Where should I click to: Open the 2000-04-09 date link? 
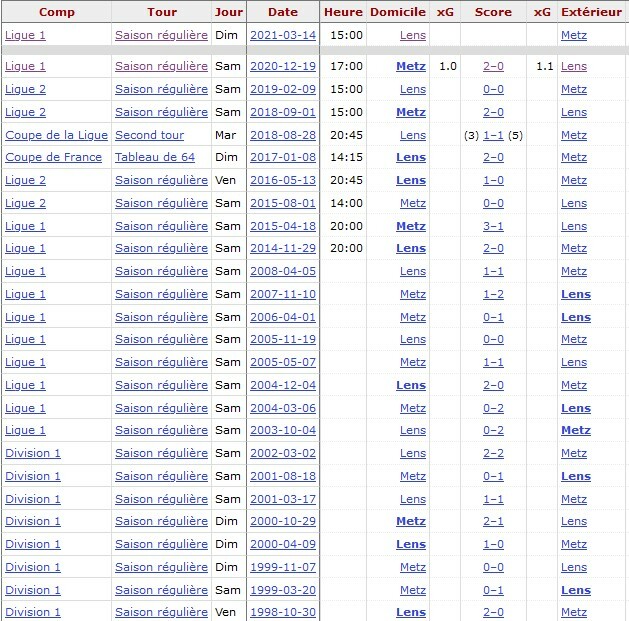pyautogui.click(x=283, y=544)
